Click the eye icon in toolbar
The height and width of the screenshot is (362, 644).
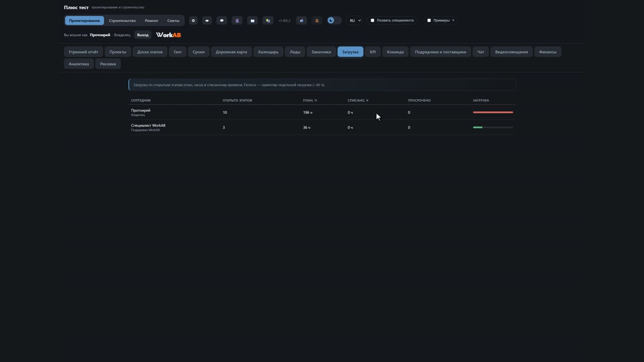click(207, 21)
